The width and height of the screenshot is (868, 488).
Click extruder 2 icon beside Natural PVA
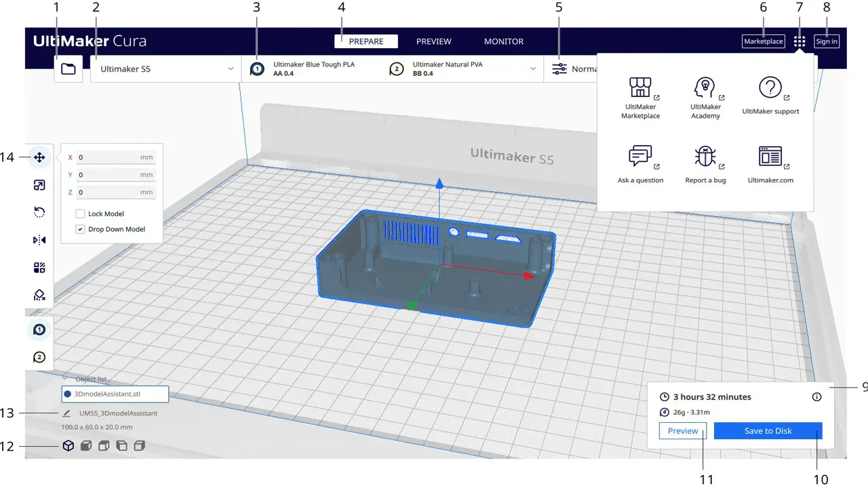(x=397, y=69)
